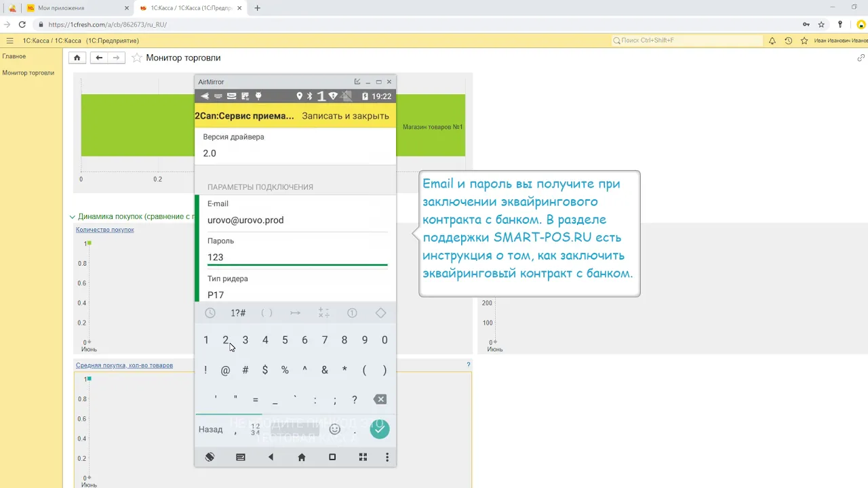Navigate back with the 1C left arrow
This screenshot has height=488, width=868.
[x=99, y=58]
